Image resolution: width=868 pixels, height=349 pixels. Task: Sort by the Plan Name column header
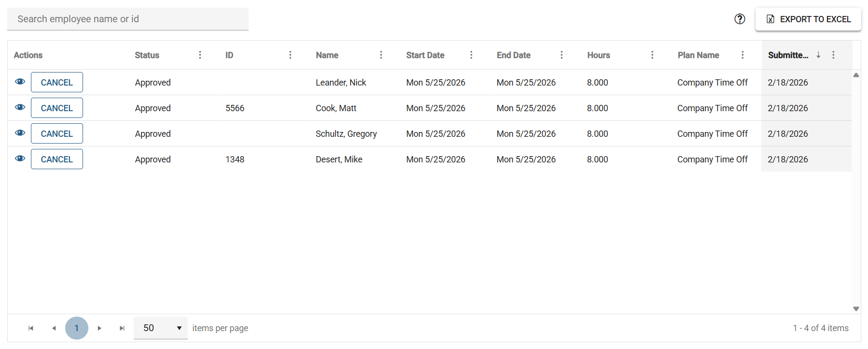pos(698,55)
